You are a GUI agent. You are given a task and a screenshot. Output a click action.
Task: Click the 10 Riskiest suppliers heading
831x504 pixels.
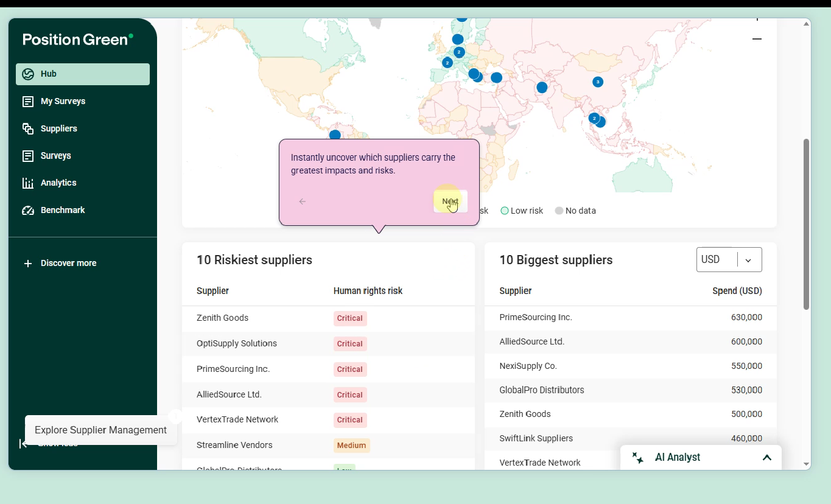254,260
